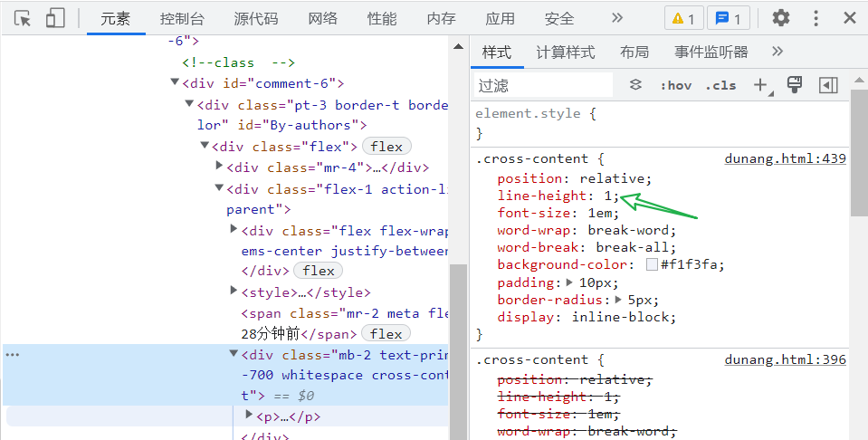Image resolution: width=868 pixels, height=440 pixels.
Task: Toggle the computed styles sidebar pane icon
Action: (828, 85)
